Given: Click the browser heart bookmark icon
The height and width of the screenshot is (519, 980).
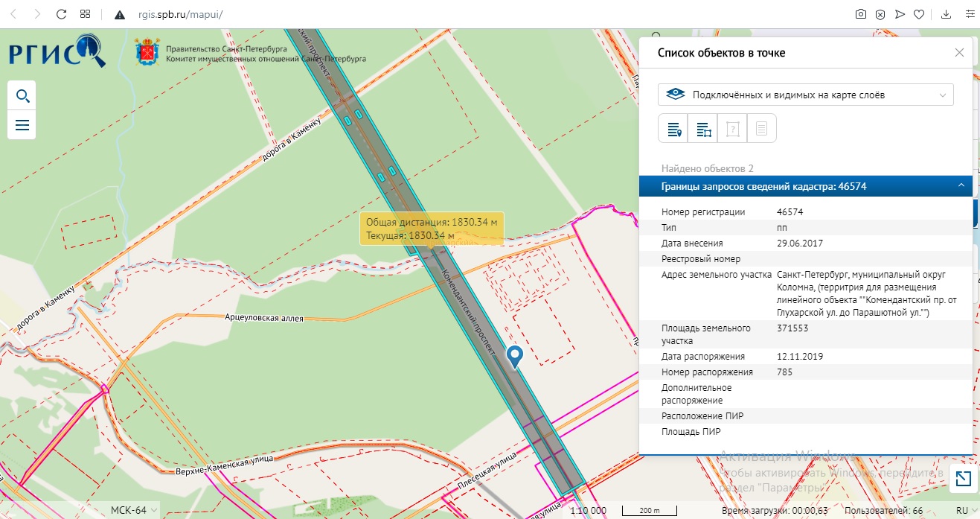Looking at the screenshot, I should tap(919, 14).
